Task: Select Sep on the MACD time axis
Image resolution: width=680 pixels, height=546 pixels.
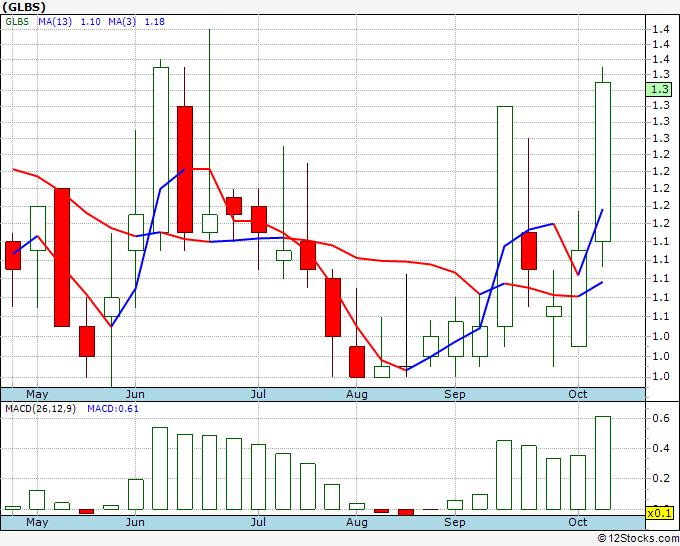Action: (x=454, y=522)
